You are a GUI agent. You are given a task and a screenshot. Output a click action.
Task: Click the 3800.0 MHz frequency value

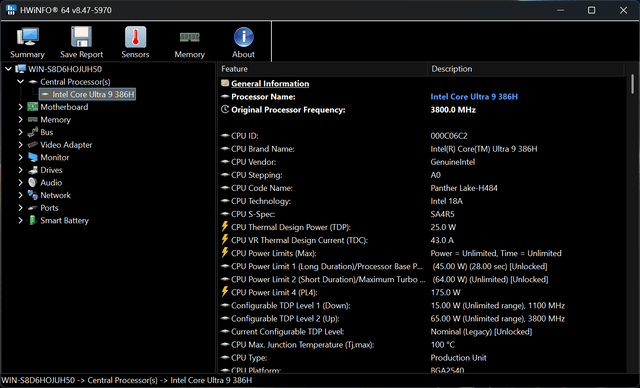[x=453, y=110]
